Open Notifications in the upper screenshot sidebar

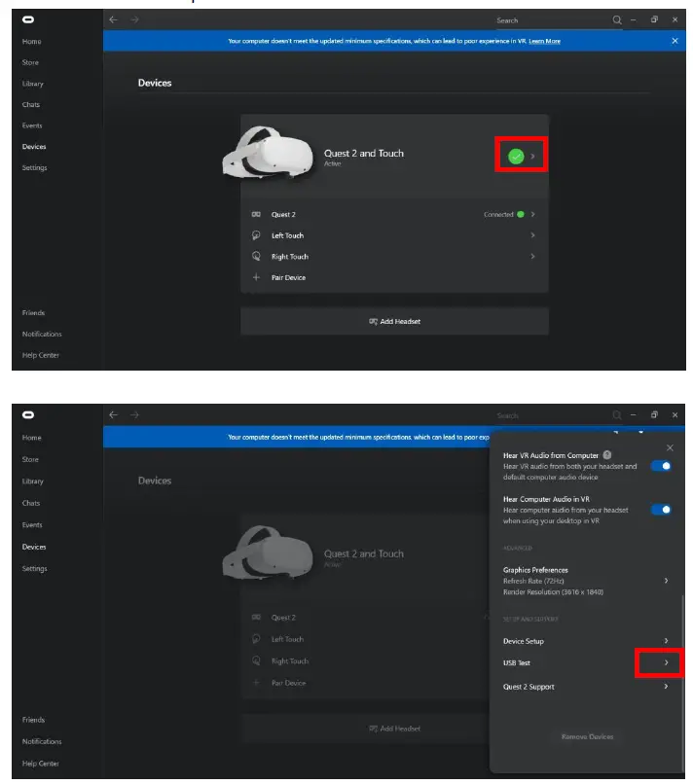42,334
